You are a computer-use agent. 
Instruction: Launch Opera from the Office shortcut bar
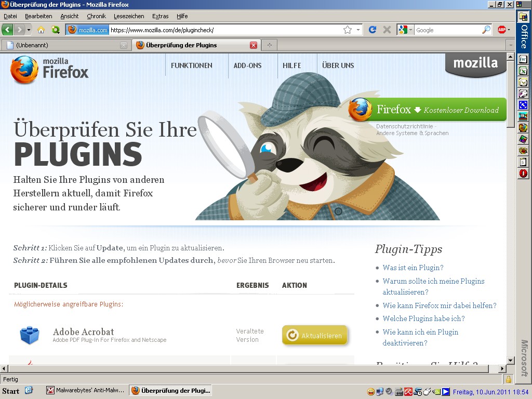pyautogui.click(x=523, y=174)
